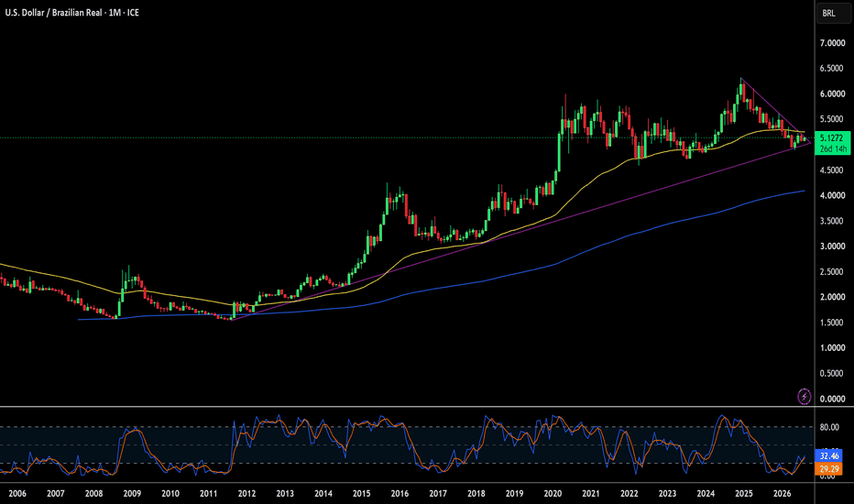Image resolution: width=854 pixels, height=504 pixels.
Task: Click the 1M interval in chart title
Action: point(115,13)
